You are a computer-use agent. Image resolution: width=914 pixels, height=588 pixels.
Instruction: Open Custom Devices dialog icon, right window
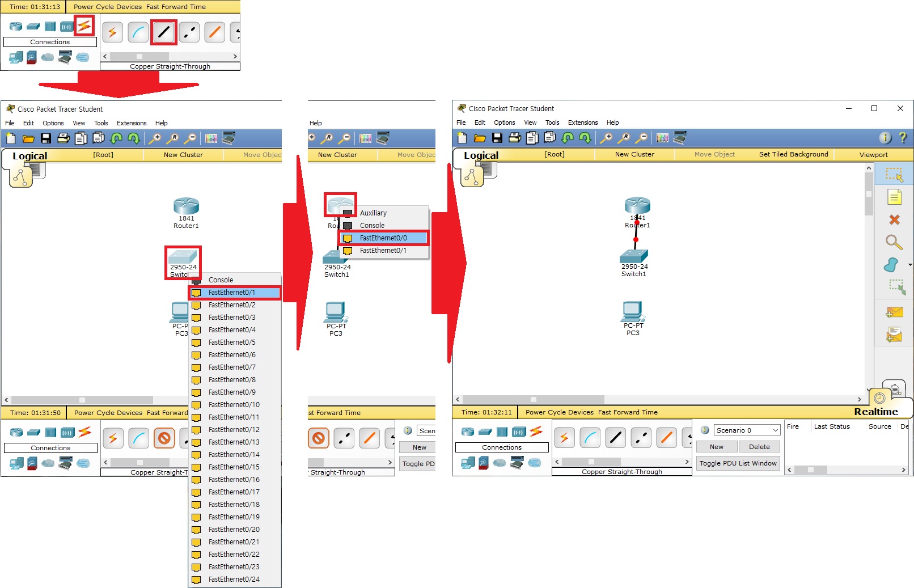[680, 138]
